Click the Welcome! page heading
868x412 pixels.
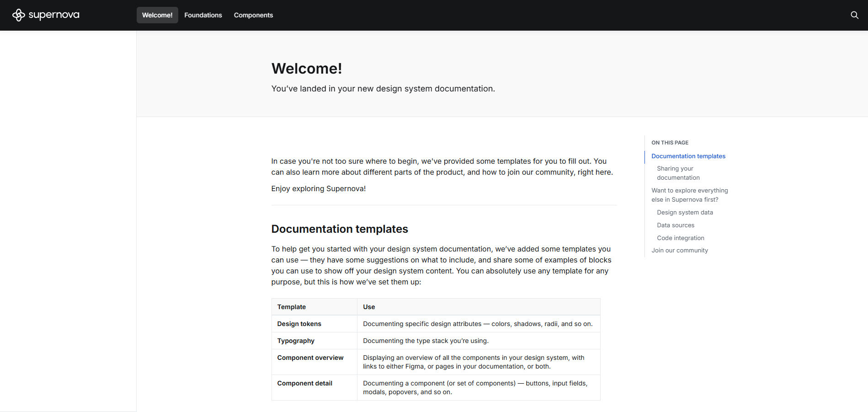coord(306,69)
